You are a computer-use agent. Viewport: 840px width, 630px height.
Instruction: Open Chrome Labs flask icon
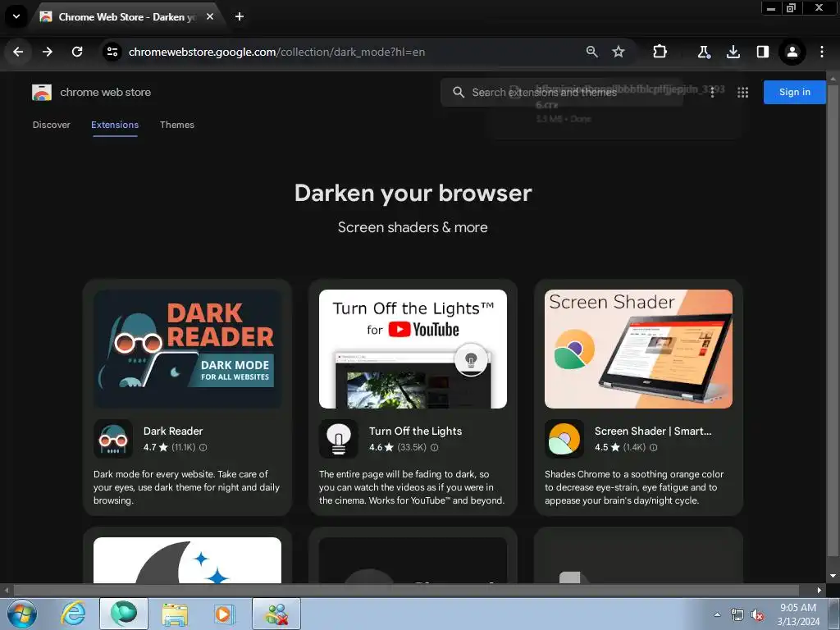click(704, 52)
